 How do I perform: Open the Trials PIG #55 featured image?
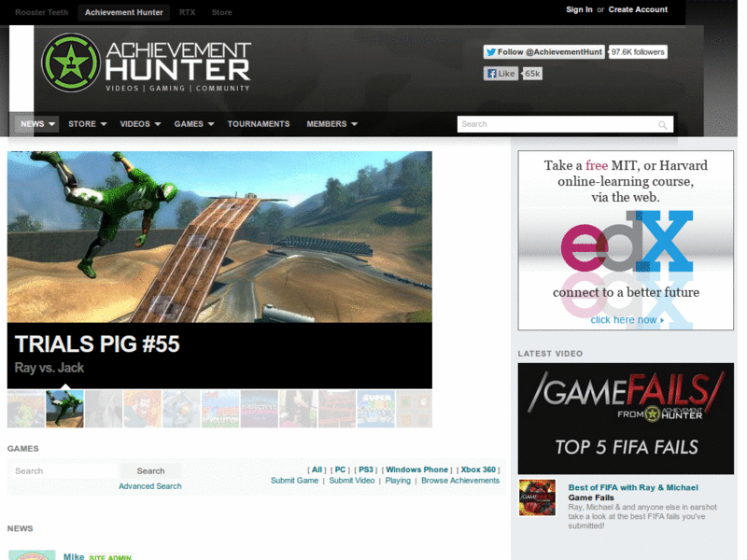pos(219,237)
